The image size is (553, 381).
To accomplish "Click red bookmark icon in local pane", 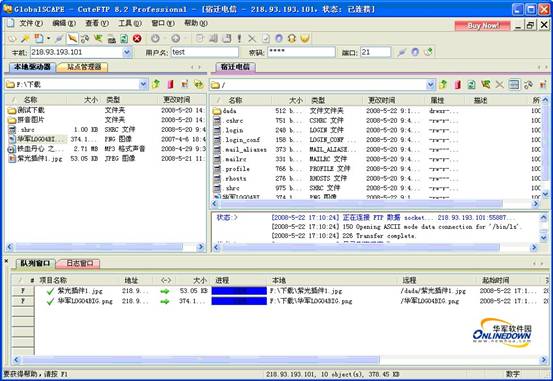I will [171, 84].
